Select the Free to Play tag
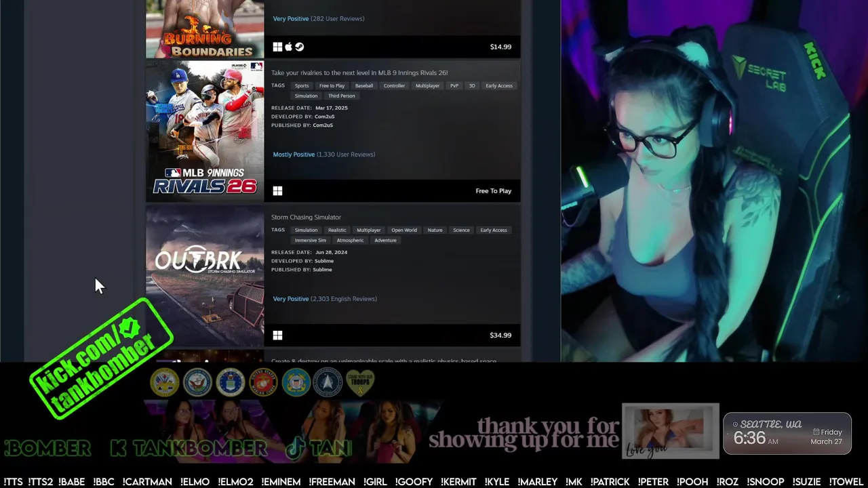This screenshot has width=868, height=488. (x=332, y=86)
